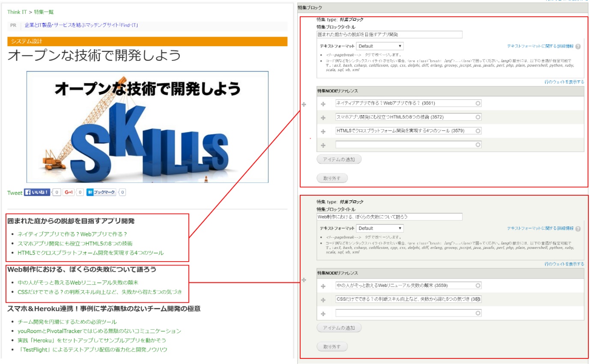Click the orange システム設計 category bar
This screenshot has height=364, width=591.
click(x=147, y=42)
